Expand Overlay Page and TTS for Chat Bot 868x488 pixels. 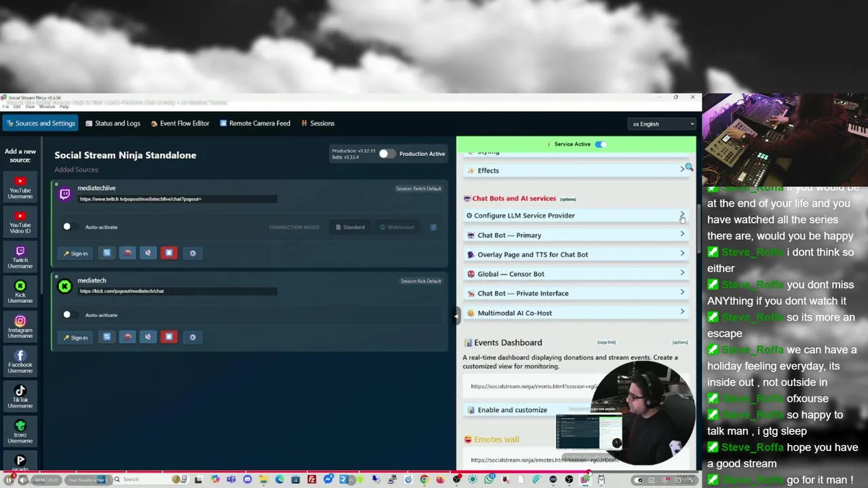pos(576,254)
